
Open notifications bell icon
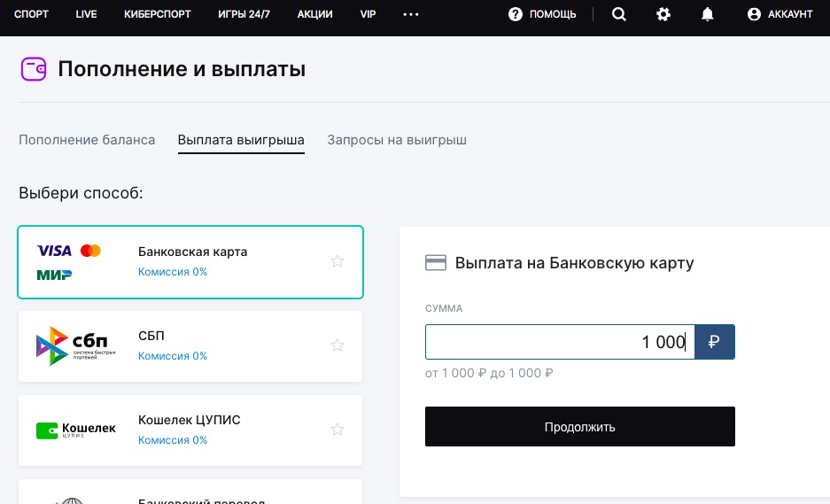click(x=707, y=14)
